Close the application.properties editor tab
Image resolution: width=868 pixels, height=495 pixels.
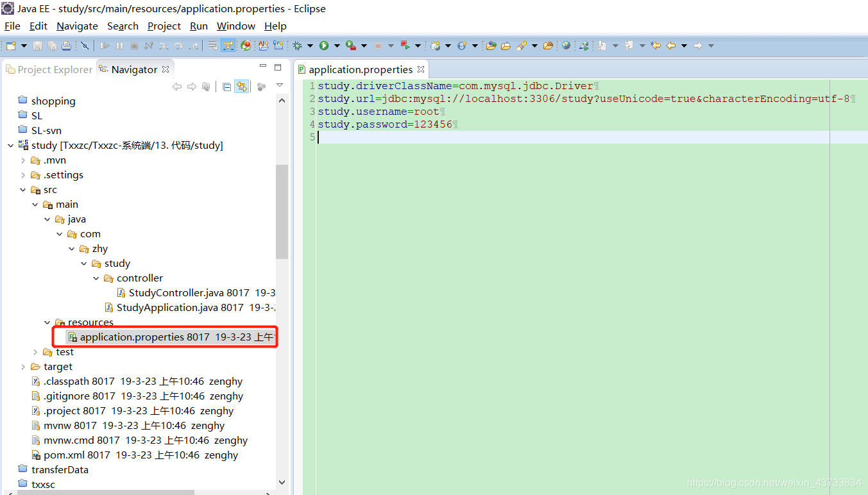pos(421,69)
